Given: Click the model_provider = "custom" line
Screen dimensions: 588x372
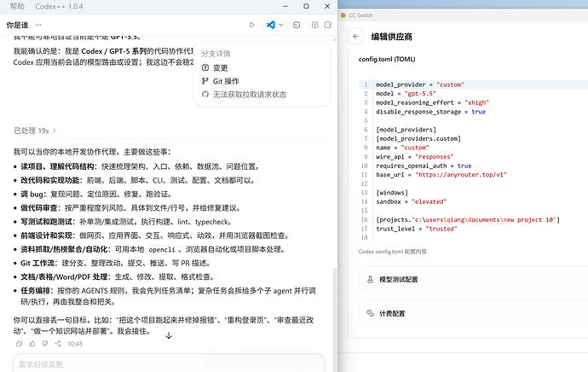Looking at the screenshot, I should 420,84.
